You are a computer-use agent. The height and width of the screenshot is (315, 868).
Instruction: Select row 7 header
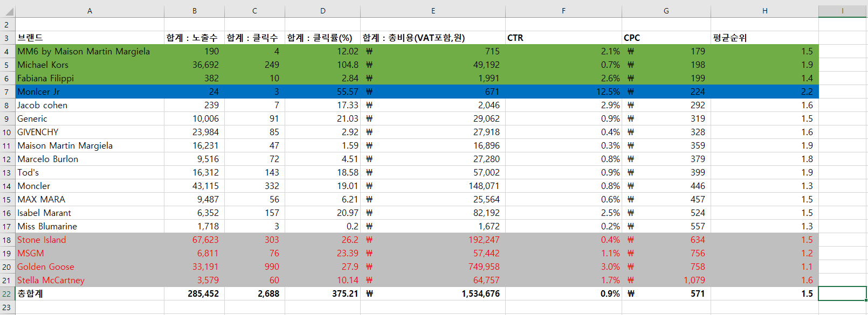point(7,92)
